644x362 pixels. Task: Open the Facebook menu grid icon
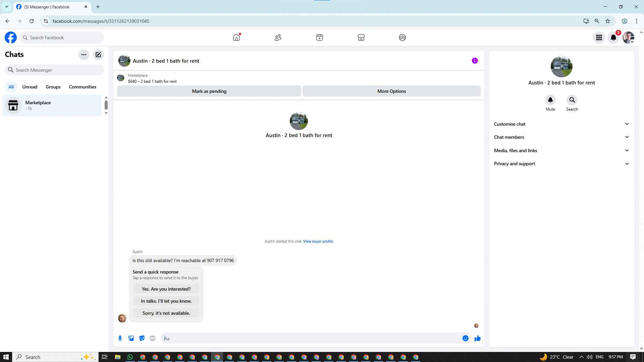tap(599, 38)
